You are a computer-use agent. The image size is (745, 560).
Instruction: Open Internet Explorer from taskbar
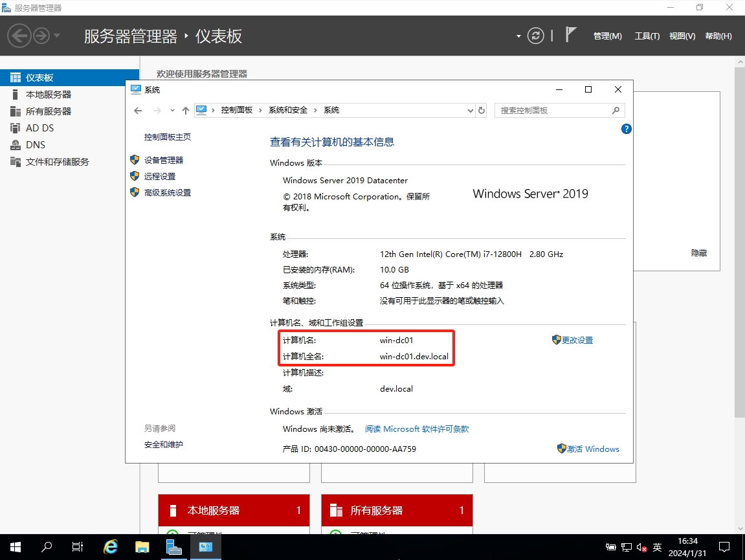point(111,547)
